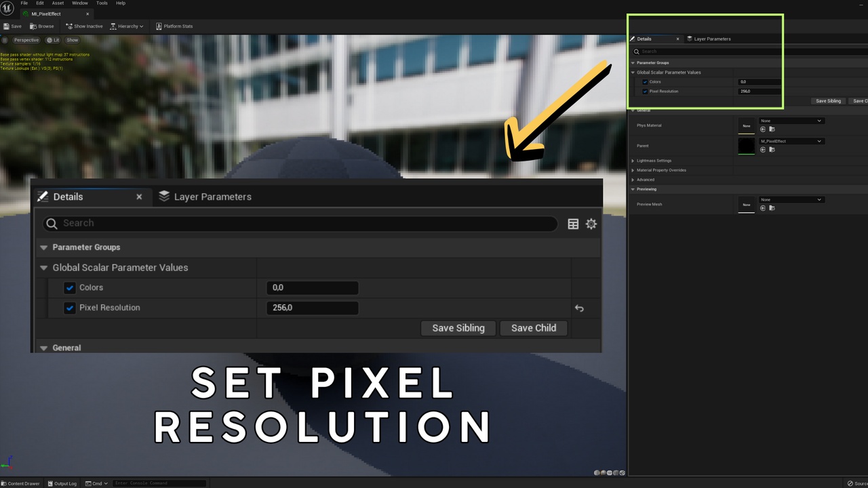Toggle Colors checkbox in the small right panel

[x=645, y=82]
